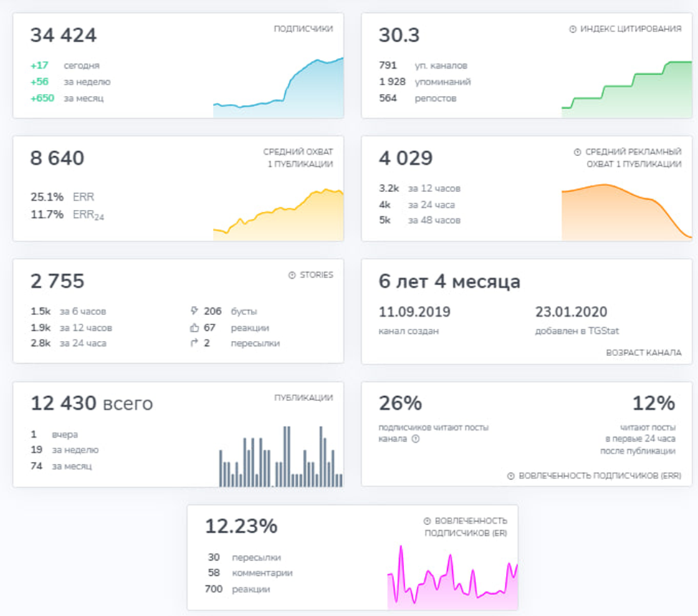The image size is (698, 616).
Task: Click the '11.7% ERR24' row
Action: [67, 215]
